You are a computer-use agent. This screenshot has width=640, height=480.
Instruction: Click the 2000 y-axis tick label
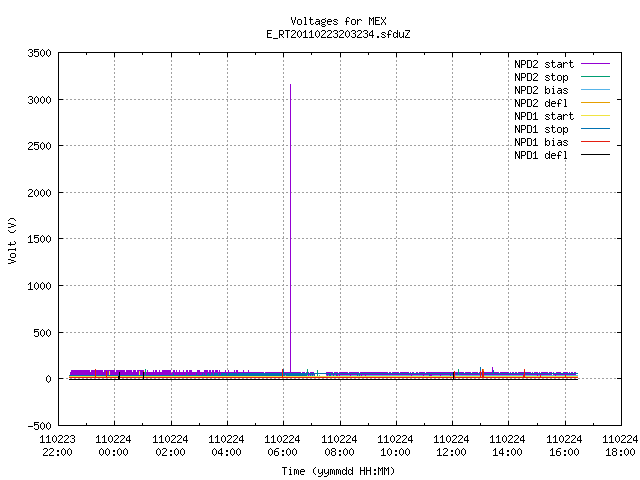click(x=39, y=193)
